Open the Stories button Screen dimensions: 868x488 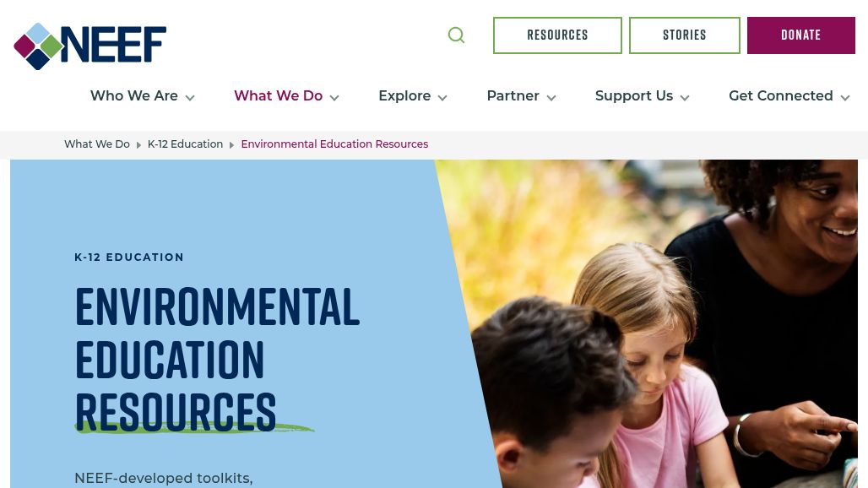pyautogui.click(x=684, y=35)
